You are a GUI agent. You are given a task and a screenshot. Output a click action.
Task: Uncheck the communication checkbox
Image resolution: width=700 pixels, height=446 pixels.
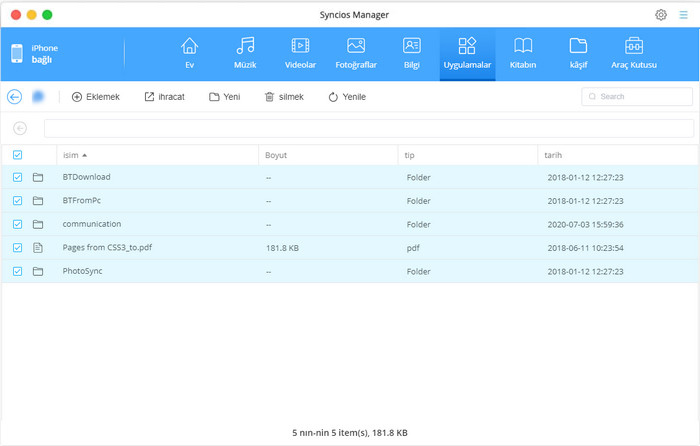[x=17, y=224]
